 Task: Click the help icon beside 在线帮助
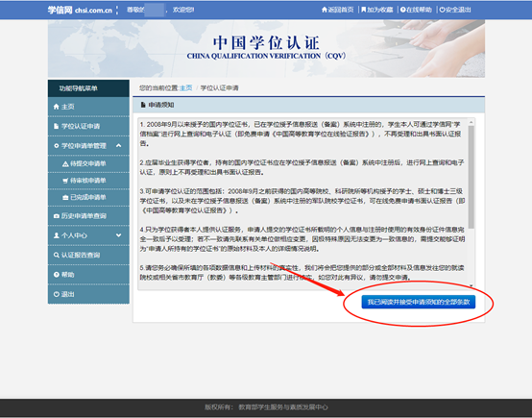click(x=403, y=10)
